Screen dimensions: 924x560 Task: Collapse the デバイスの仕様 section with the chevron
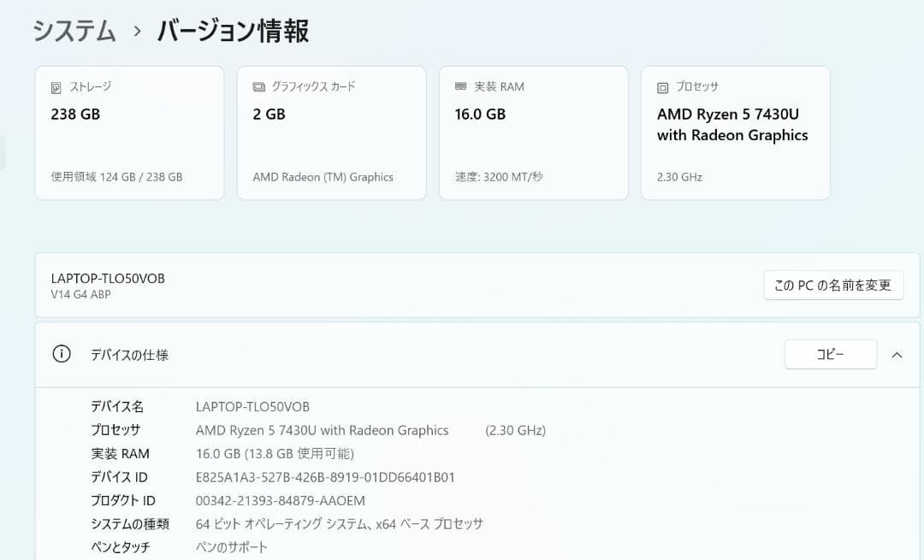pyautogui.click(x=897, y=354)
